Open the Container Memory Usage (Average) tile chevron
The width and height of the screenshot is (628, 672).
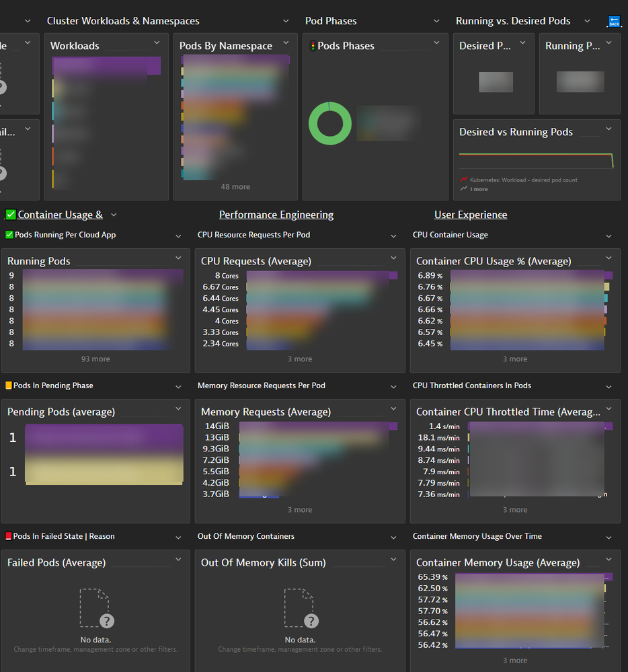tap(609, 559)
